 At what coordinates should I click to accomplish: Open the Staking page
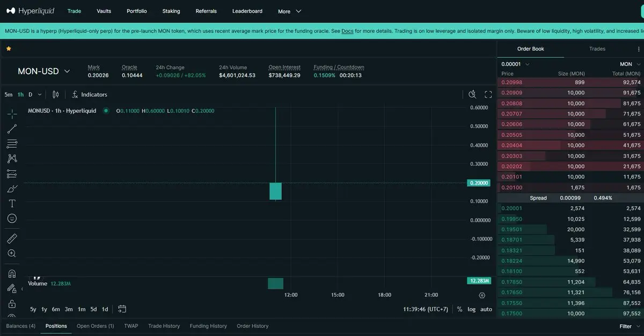[x=171, y=11]
